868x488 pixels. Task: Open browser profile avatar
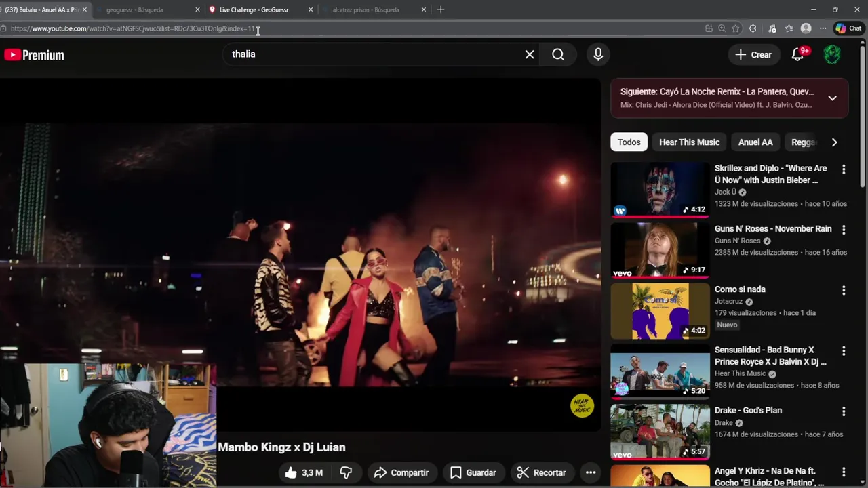pyautogui.click(x=806, y=28)
